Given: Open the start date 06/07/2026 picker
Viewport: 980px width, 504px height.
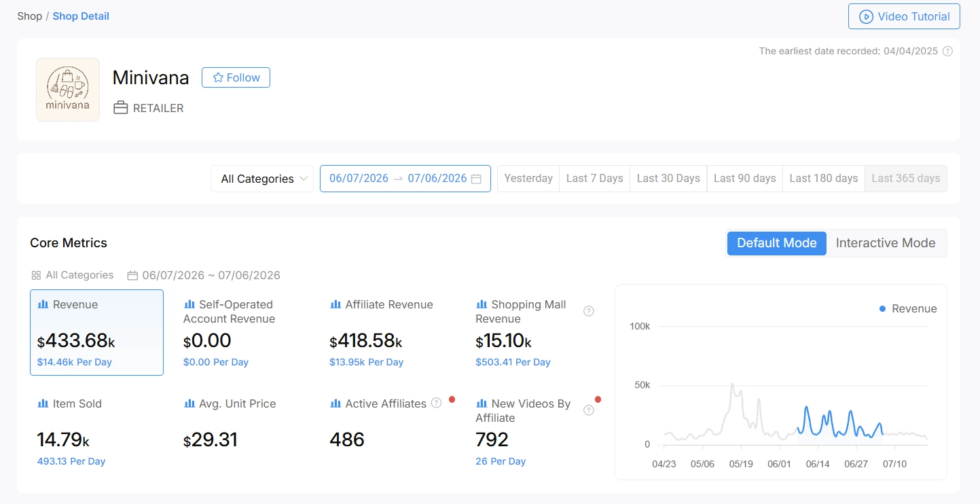Looking at the screenshot, I should click(x=359, y=179).
